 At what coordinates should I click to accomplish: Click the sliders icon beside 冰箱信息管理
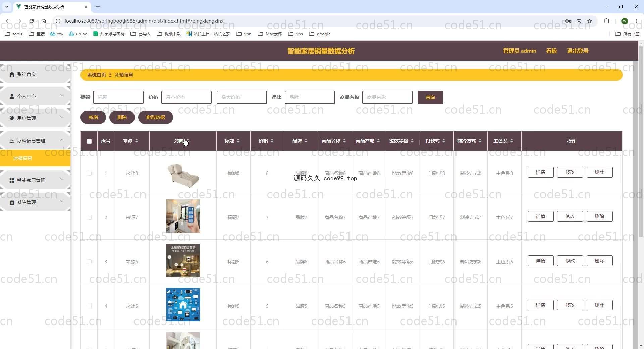click(x=12, y=141)
